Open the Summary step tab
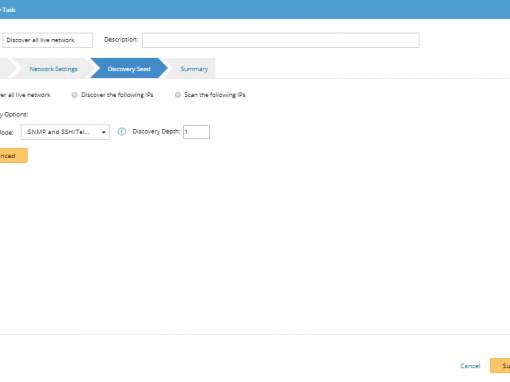 pos(194,69)
